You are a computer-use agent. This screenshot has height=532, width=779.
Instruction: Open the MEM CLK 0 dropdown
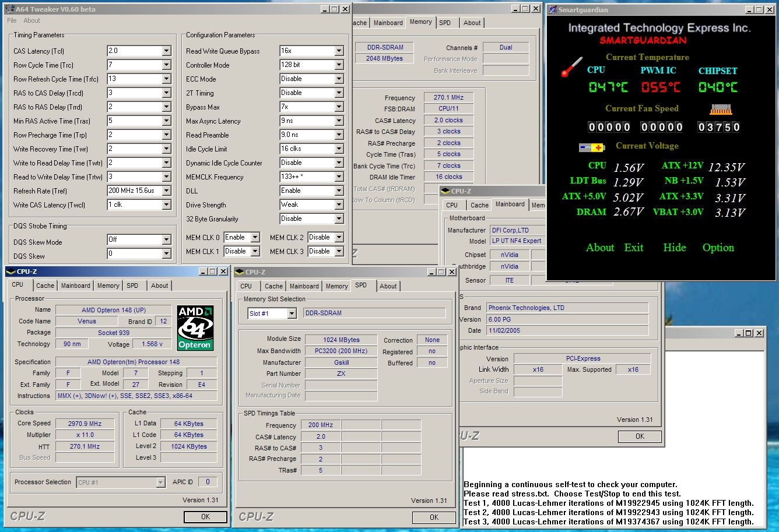click(x=255, y=238)
